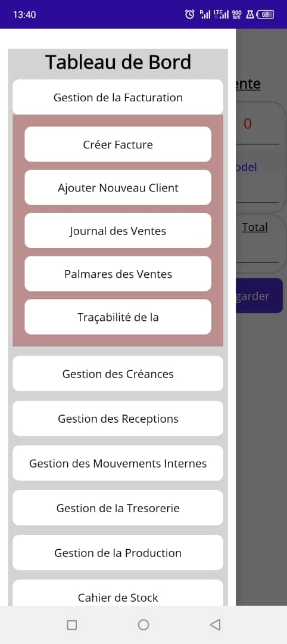Screen dimensions: 287x644
Task: Tap the recent apps square icon
Action: [71, 625]
